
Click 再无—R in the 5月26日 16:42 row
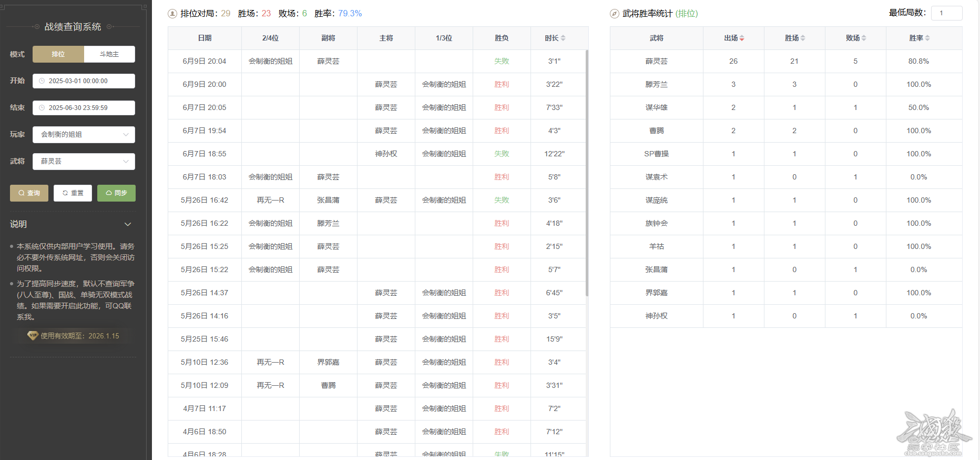pos(270,200)
